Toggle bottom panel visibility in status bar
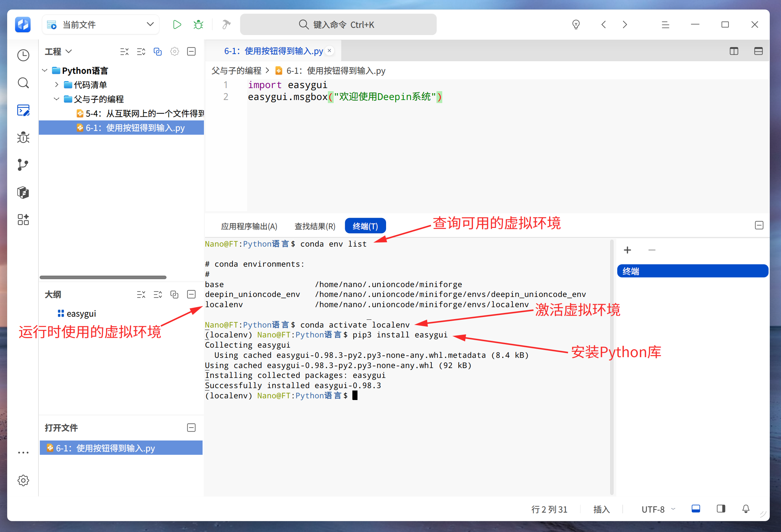This screenshot has width=781, height=532. [696, 509]
